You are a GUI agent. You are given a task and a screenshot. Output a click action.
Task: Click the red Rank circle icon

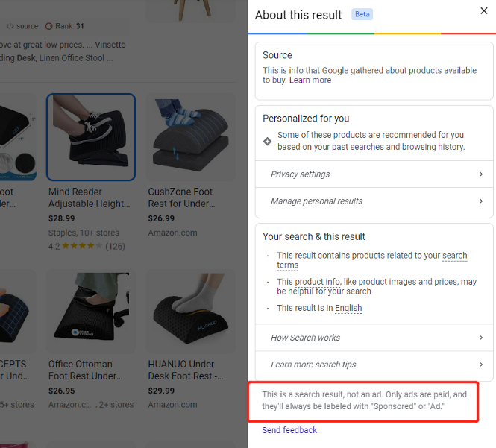click(x=49, y=26)
